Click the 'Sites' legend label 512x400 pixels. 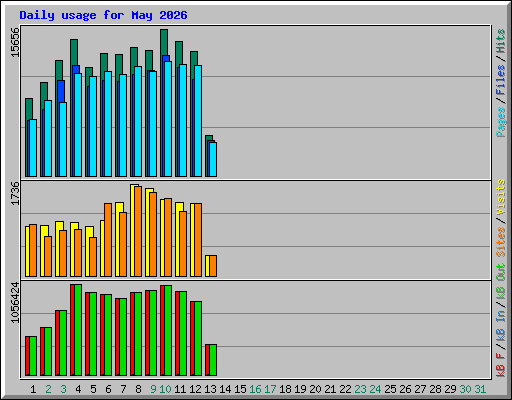click(501, 242)
